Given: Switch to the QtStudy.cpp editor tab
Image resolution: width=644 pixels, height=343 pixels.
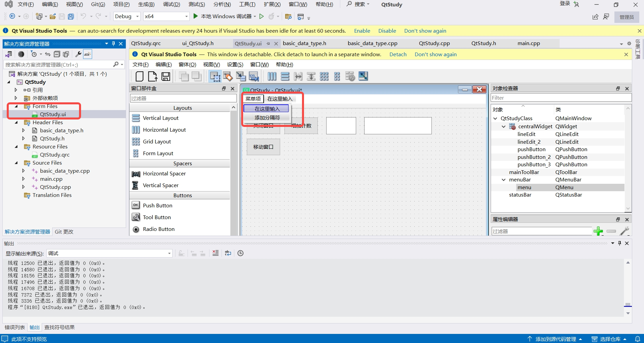Looking at the screenshot, I should click(434, 43).
